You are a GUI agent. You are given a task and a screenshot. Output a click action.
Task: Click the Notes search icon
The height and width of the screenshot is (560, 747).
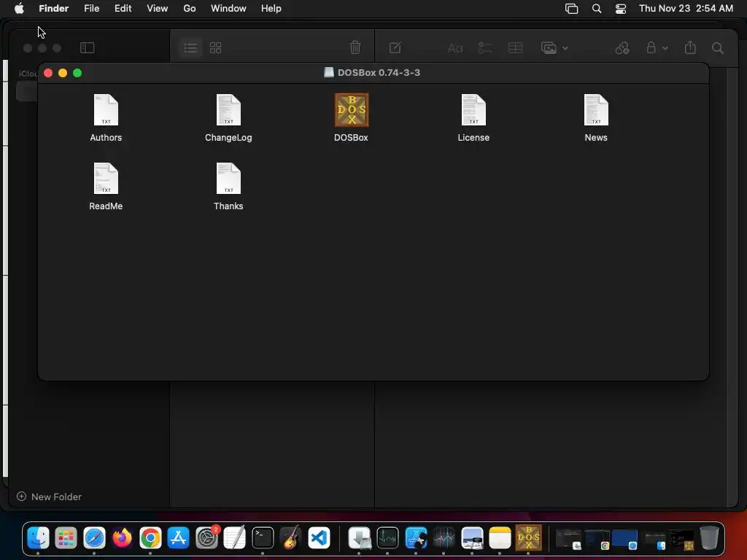click(718, 47)
